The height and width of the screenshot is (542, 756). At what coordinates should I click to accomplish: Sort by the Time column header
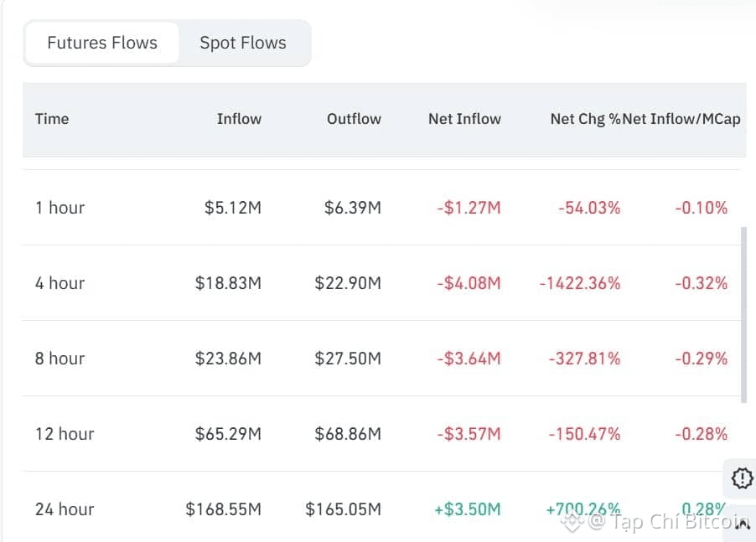tap(52, 119)
